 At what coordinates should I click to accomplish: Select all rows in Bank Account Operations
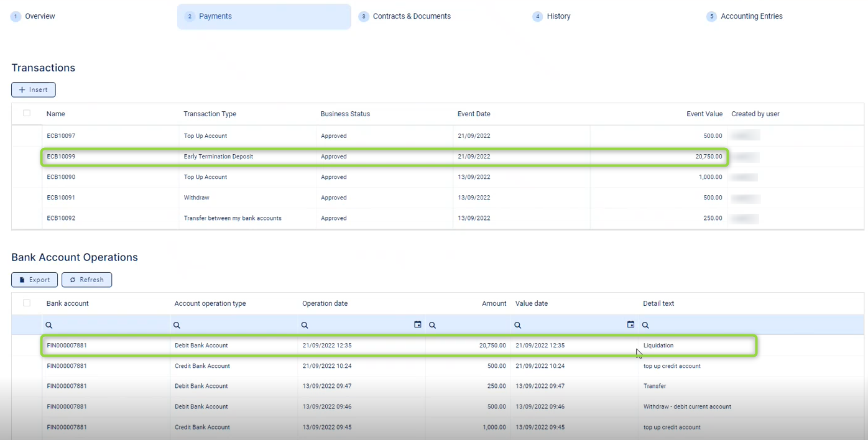click(x=27, y=303)
